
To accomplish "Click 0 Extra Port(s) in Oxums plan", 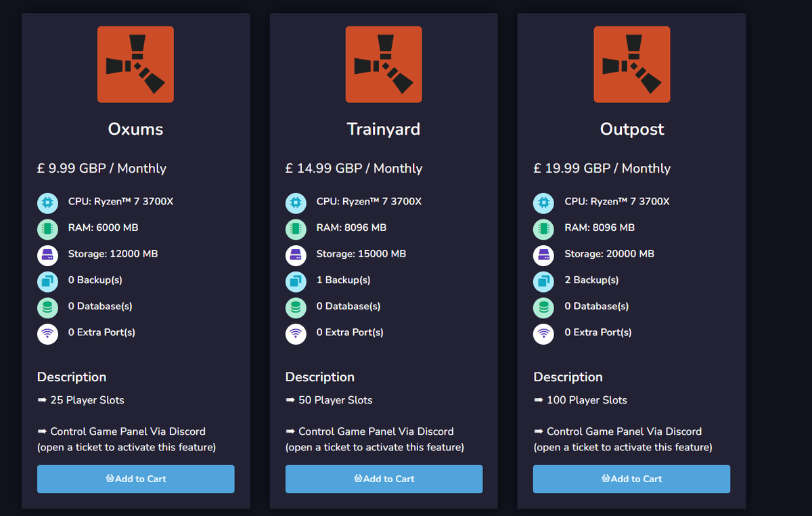I will point(101,332).
